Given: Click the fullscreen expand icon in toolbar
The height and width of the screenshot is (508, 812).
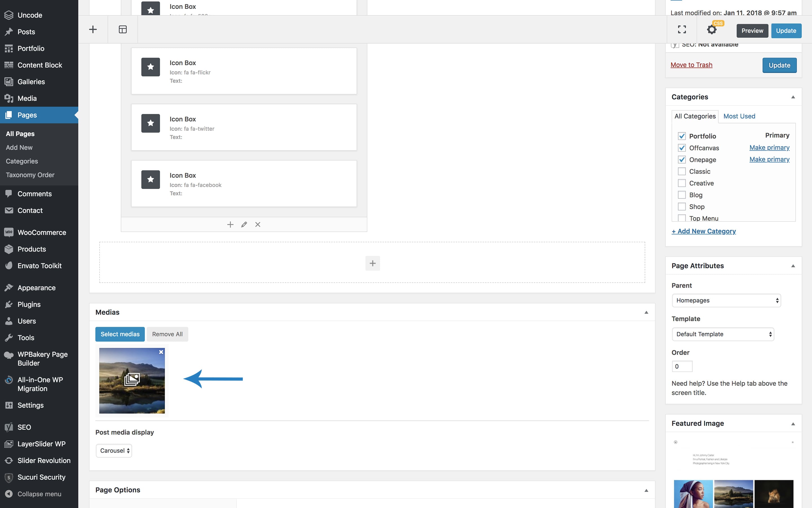Looking at the screenshot, I should (x=681, y=29).
